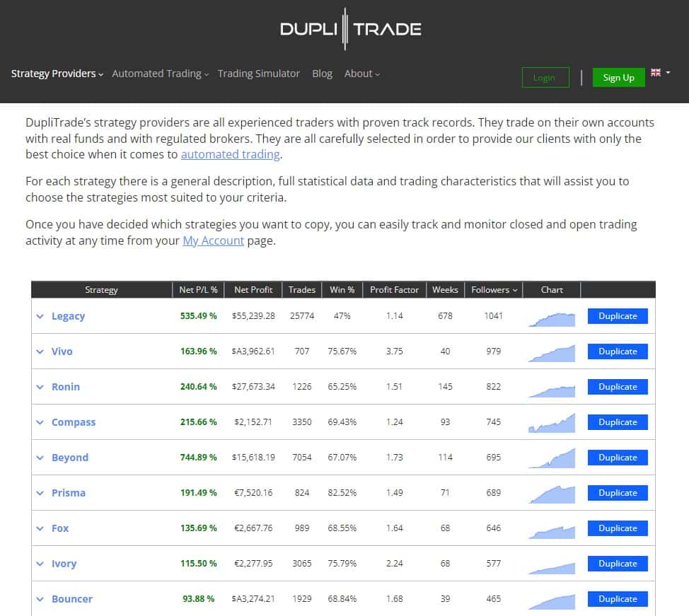Open the Prisma strategy chart thumbnail
This screenshot has height=616, width=689.
click(552, 494)
